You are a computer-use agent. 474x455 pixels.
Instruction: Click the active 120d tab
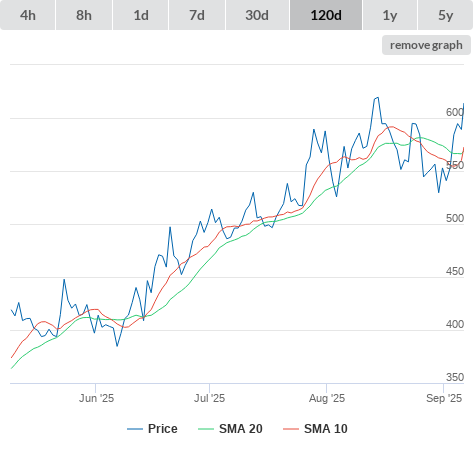click(x=326, y=15)
